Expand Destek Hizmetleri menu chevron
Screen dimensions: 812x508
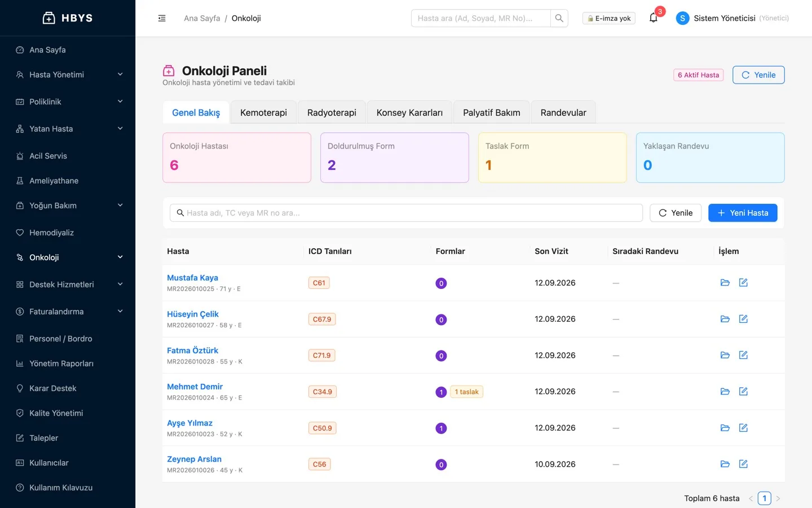[x=120, y=284]
